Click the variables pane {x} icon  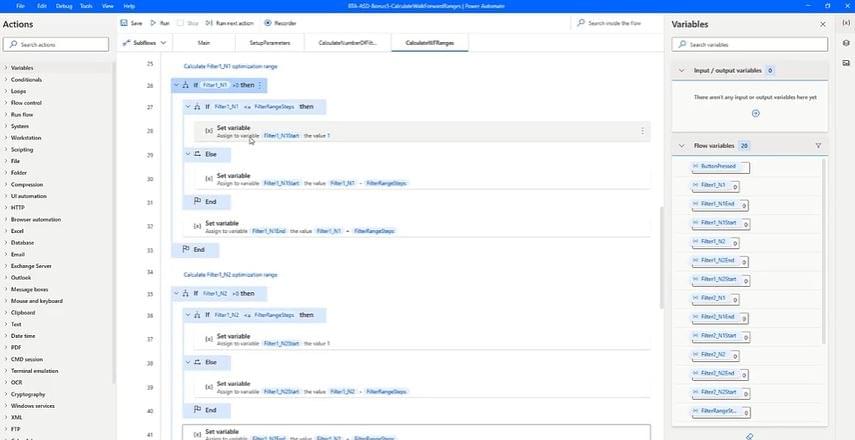[x=846, y=23]
